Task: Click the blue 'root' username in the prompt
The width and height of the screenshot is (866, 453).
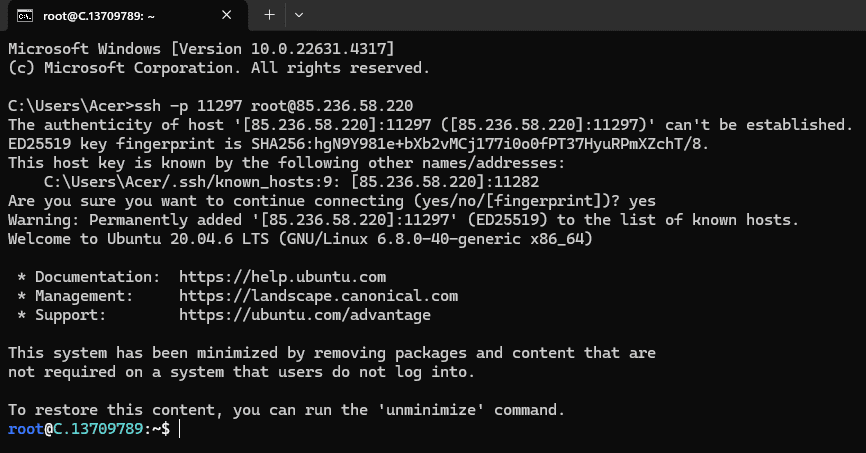Action: tap(26, 429)
